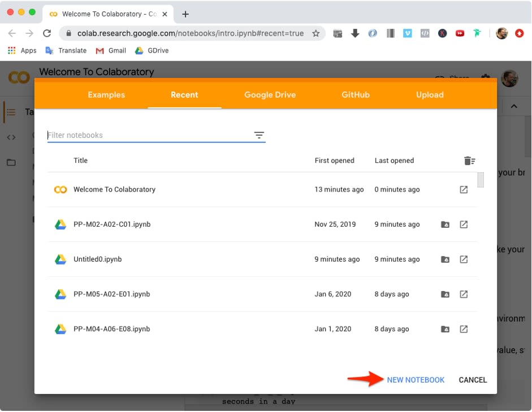Click the download arrow extension icon
This screenshot has width=532, height=412.
pyautogui.click(x=355, y=33)
